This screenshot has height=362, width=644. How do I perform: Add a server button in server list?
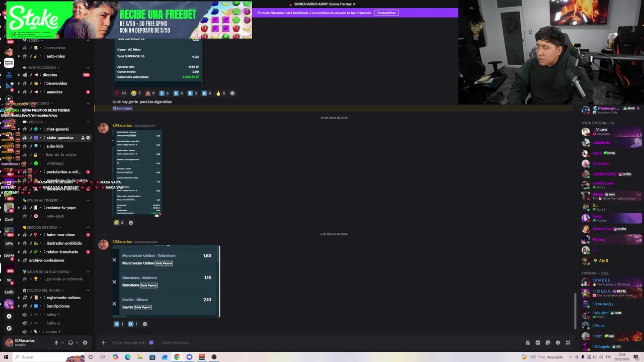[9, 316]
